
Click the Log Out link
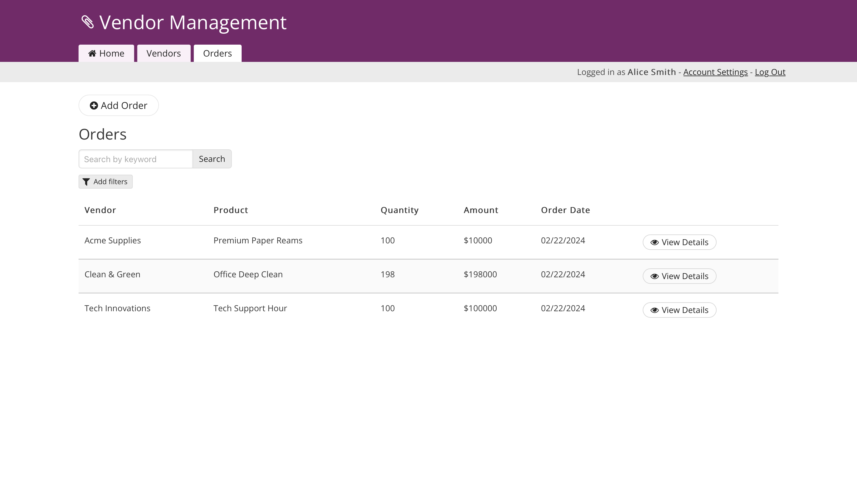pos(770,72)
